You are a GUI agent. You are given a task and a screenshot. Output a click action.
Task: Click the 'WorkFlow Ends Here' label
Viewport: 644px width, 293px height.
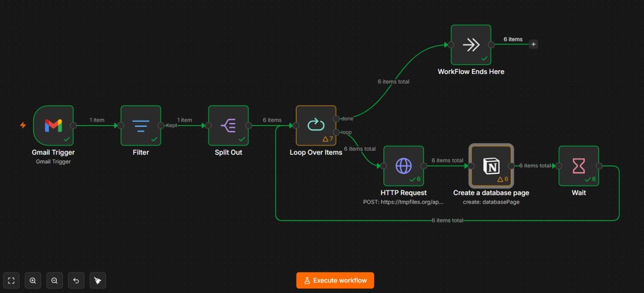pos(471,71)
